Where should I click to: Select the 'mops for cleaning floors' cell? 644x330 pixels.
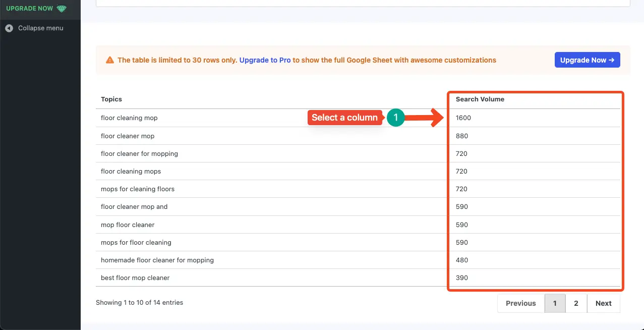coord(272,189)
